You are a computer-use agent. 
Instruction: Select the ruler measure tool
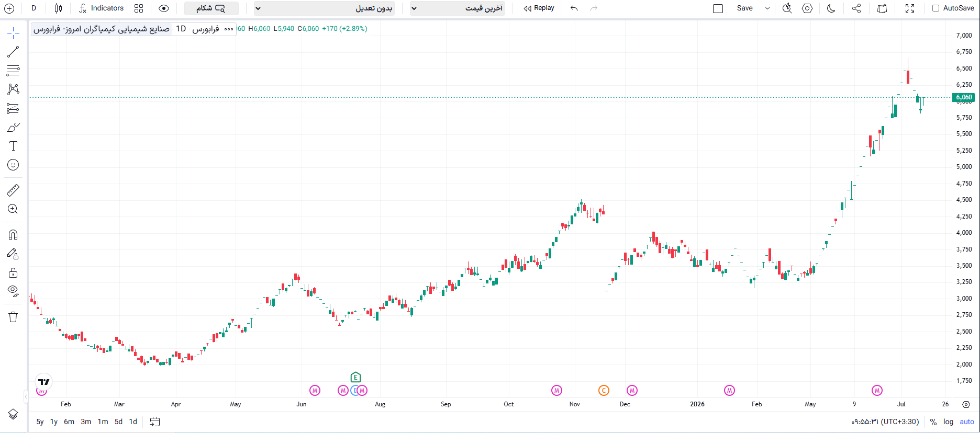pyautogui.click(x=13, y=190)
